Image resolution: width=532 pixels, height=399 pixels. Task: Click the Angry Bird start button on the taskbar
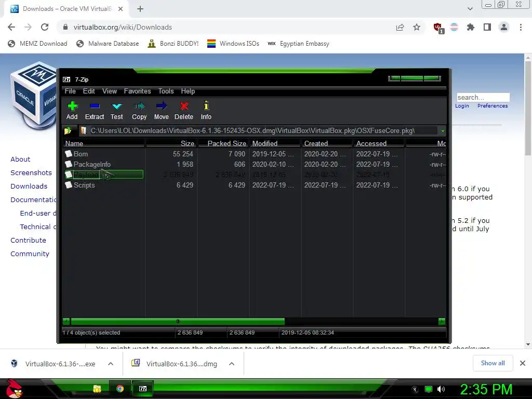(x=14, y=389)
